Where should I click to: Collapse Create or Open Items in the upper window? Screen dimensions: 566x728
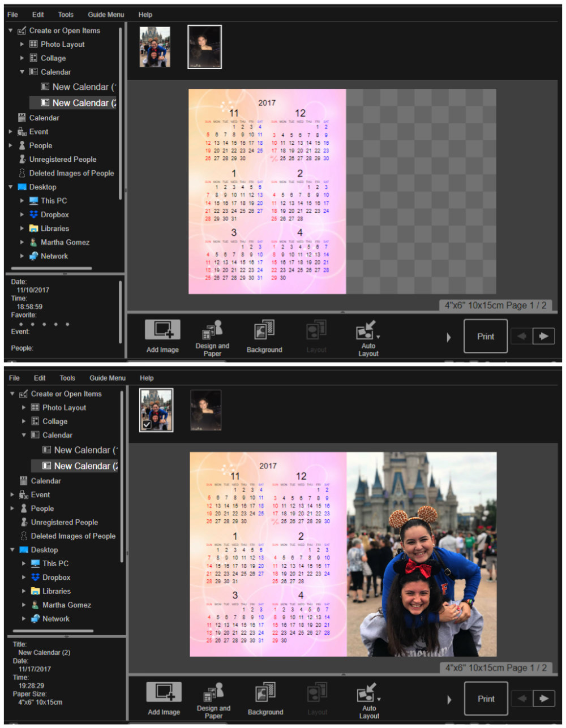click(x=11, y=31)
